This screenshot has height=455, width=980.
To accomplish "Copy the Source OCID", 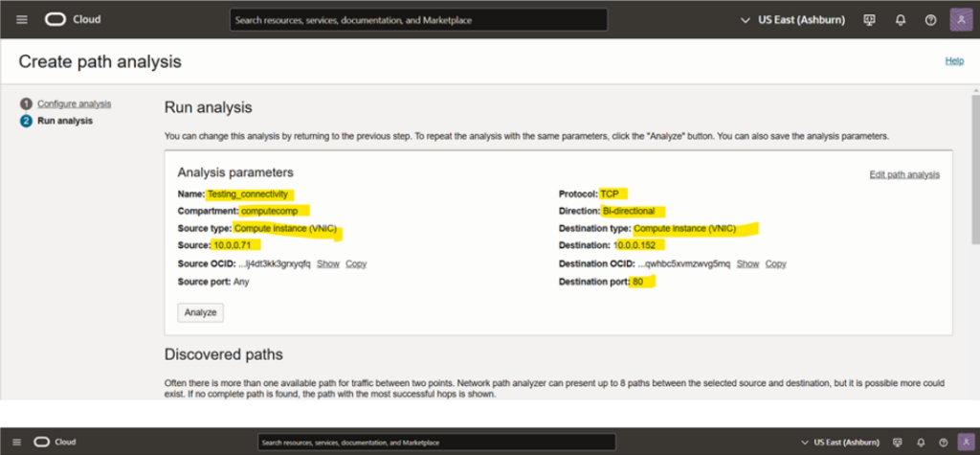I will point(356,263).
